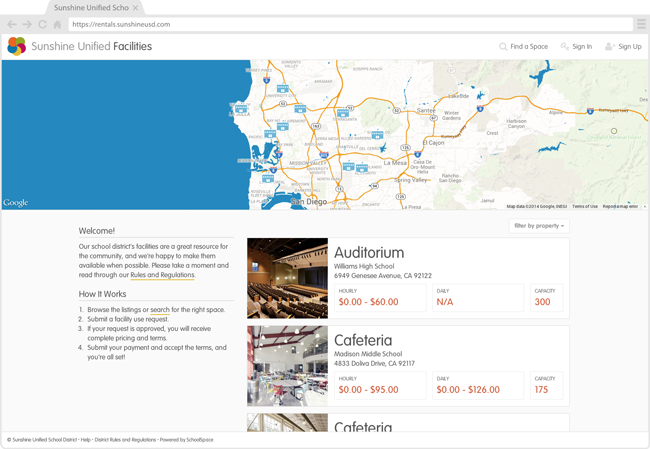
Task: Go to browser home icon
Action: coord(57,24)
